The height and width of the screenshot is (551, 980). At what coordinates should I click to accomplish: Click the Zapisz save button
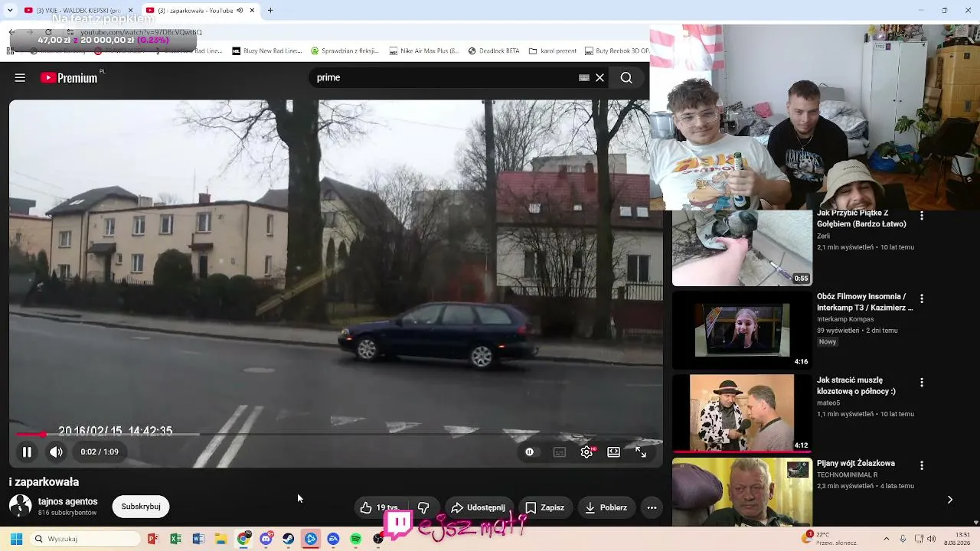(x=545, y=507)
